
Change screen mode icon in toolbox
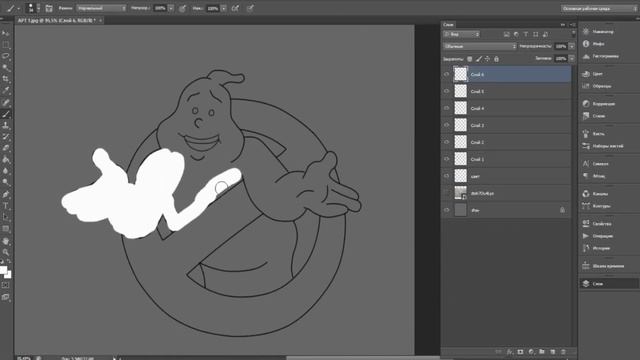pyautogui.click(x=5, y=297)
